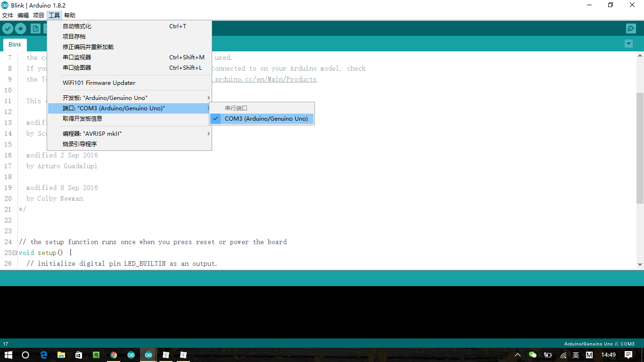This screenshot has height=362, width=644.
Task: Open Cortana search circle icon
Action: tap(25, 355)
